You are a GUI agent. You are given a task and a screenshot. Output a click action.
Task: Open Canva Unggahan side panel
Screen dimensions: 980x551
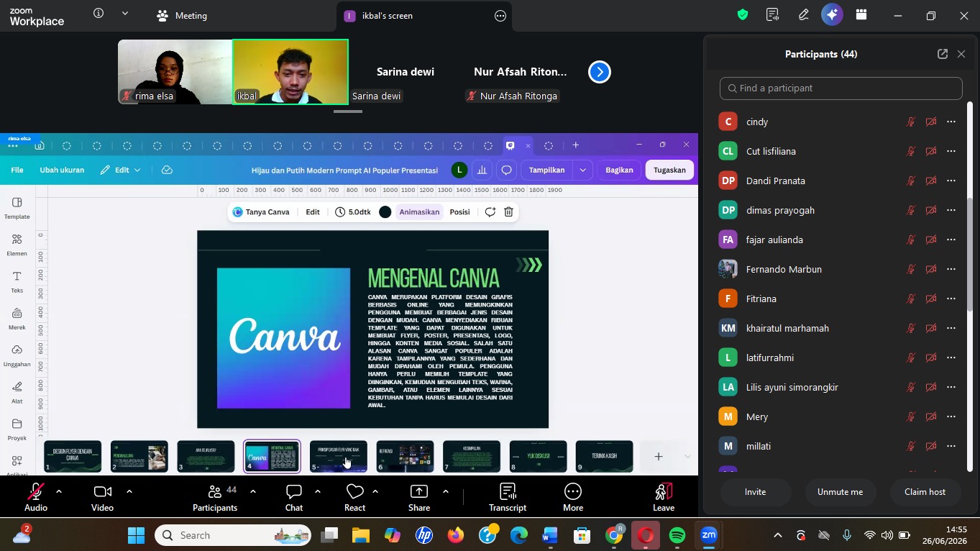point(17,355)
